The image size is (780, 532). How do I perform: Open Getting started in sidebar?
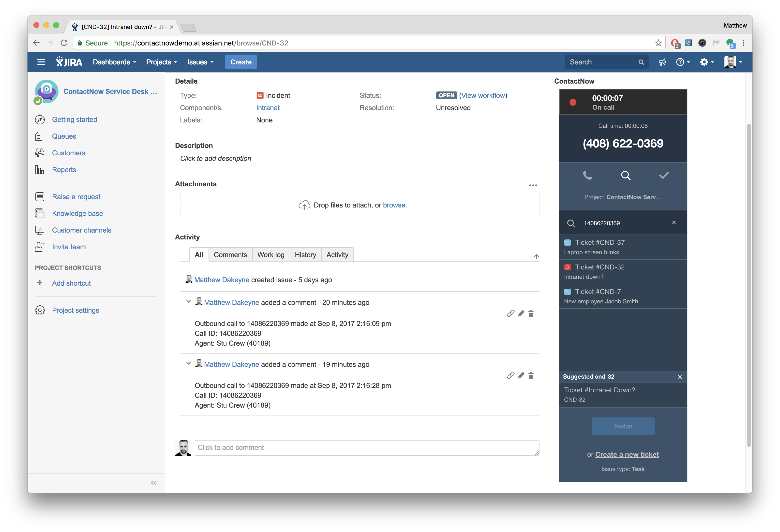tap(75, 119)
